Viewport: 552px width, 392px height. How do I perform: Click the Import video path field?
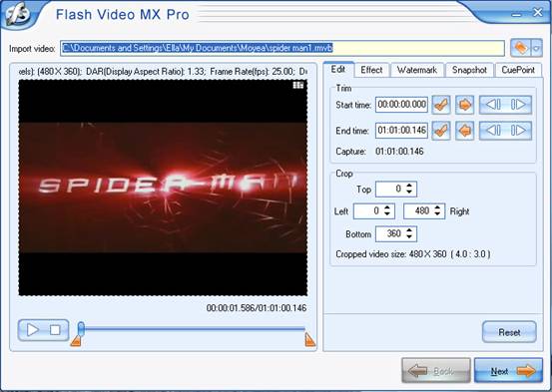(x=282, y=48)
